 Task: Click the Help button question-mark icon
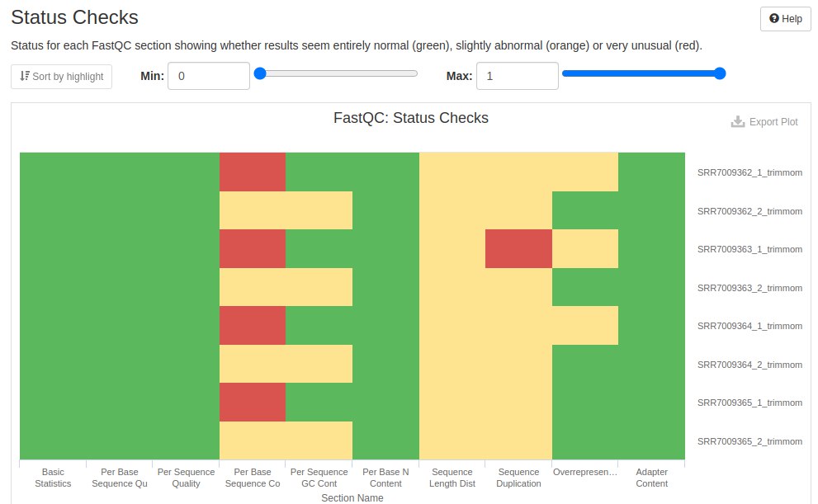coord(774,19)
